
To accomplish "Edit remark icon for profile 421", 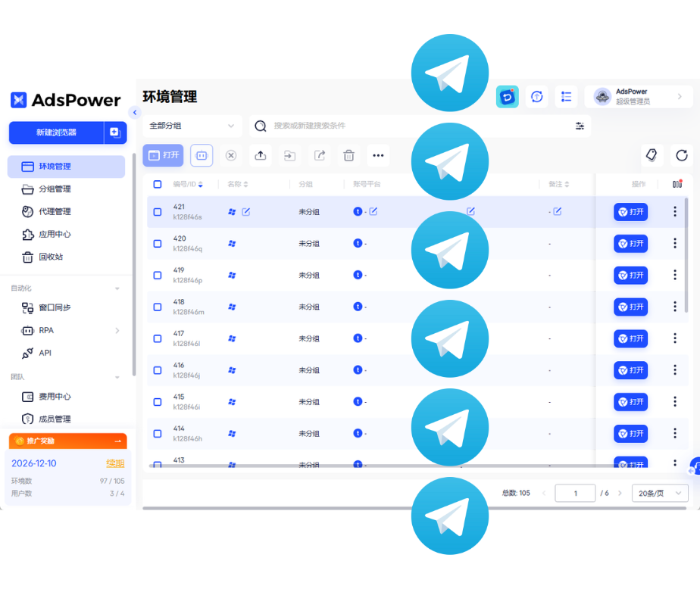I will [558, 211].
